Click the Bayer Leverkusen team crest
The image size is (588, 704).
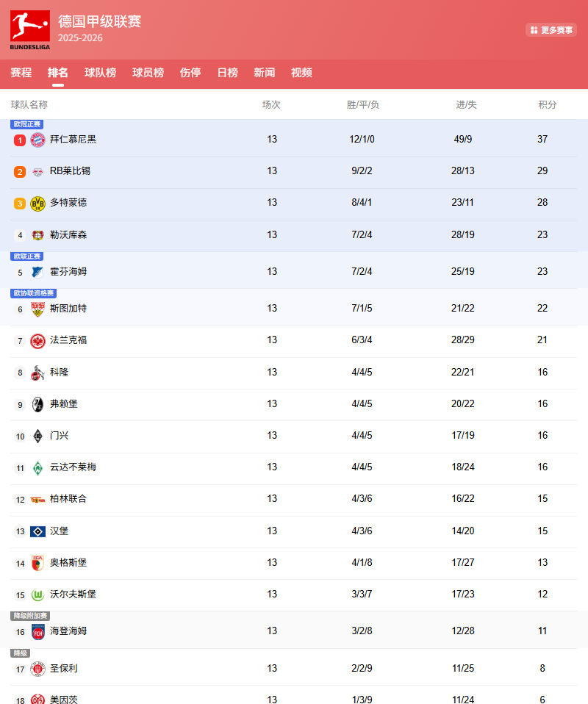click(37, 235)
